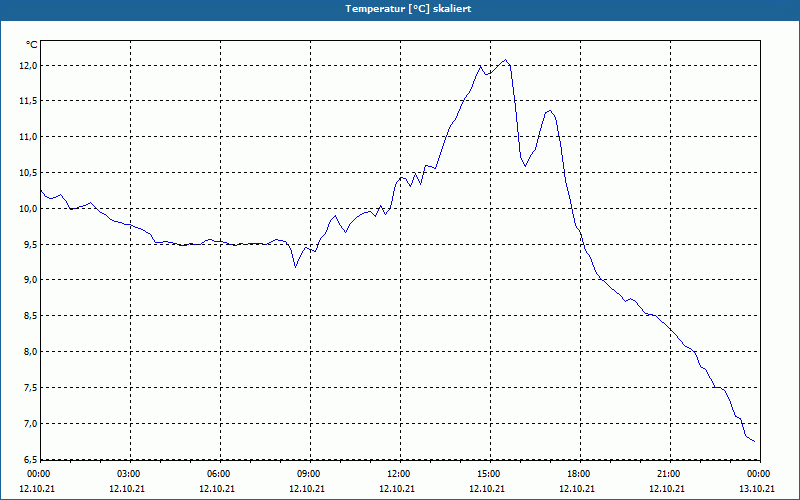800x500 pixels.
Task: Click the 09:00 time label
Action: click(310, 474)
